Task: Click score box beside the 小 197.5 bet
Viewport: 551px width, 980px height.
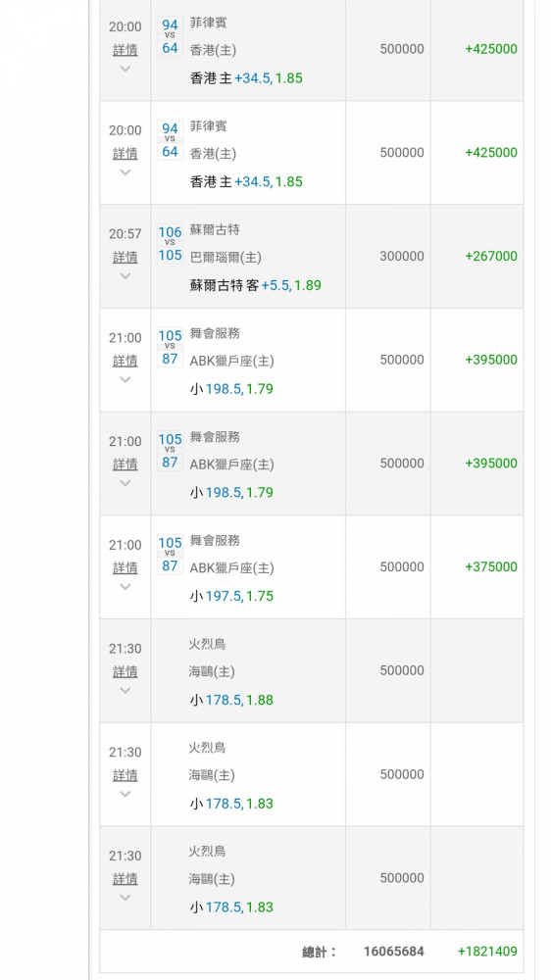Action: (x=170, y=555)
